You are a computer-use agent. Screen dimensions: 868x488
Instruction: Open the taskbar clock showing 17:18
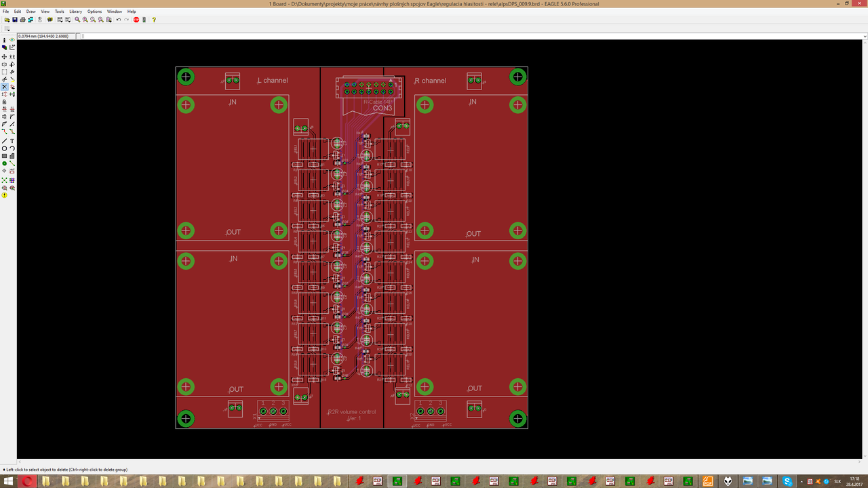pos(854,481)
